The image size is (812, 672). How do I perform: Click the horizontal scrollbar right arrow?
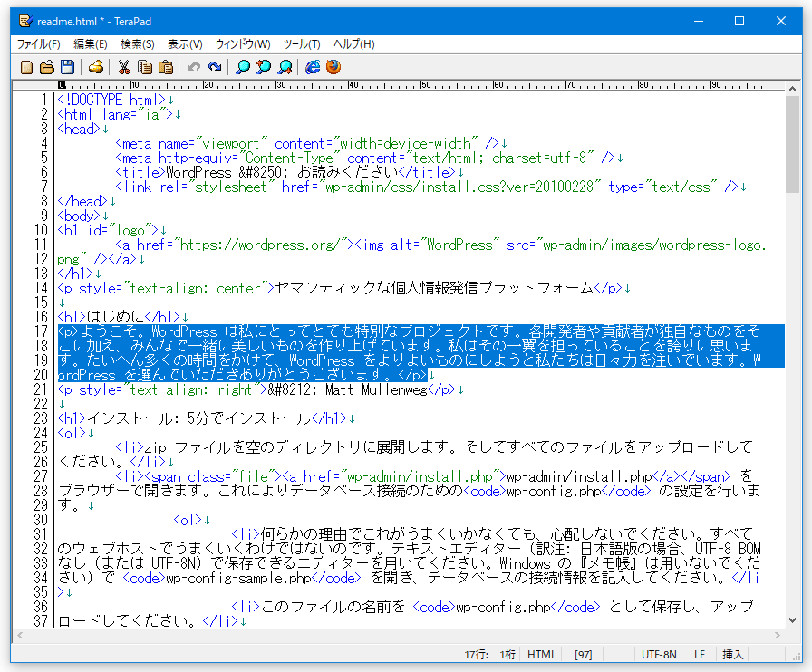tap(778, 635)
